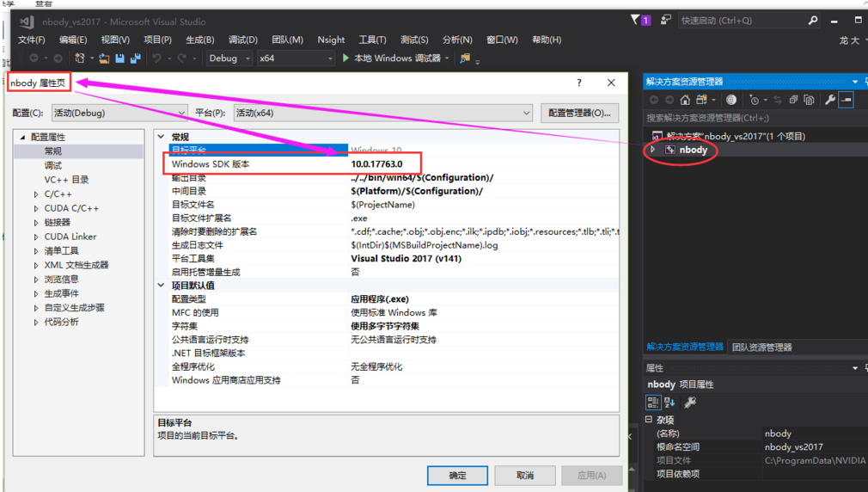The image size is (868, 492).
Task: Click the Save toolbar icon
Action: click(x=119, y=58)
